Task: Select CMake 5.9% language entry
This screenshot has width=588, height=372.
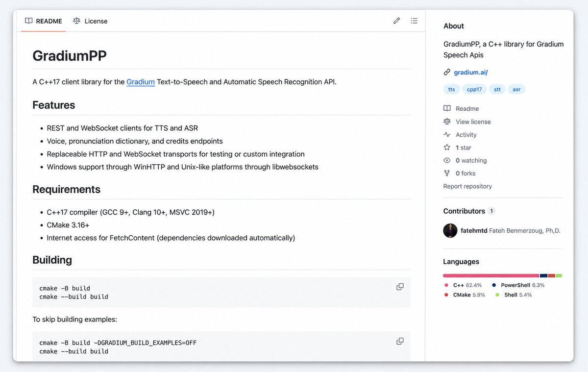Action: click(x=465, y=295)
